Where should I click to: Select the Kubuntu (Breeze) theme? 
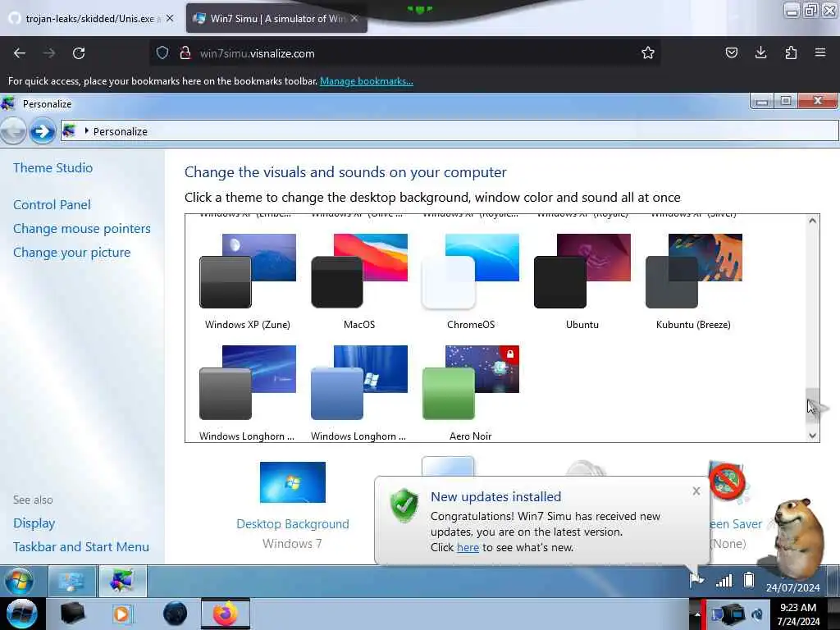pos(694,281)
